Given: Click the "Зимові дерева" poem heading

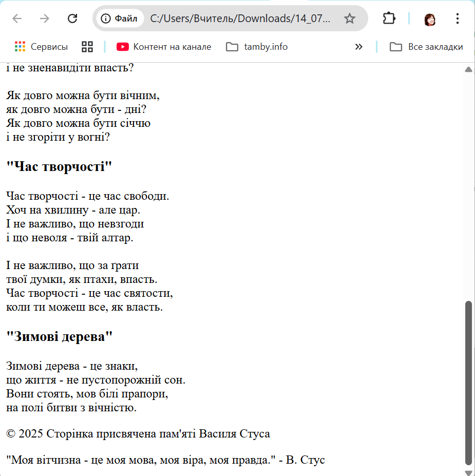Looking at the screenshot, I should pos(59,337).
